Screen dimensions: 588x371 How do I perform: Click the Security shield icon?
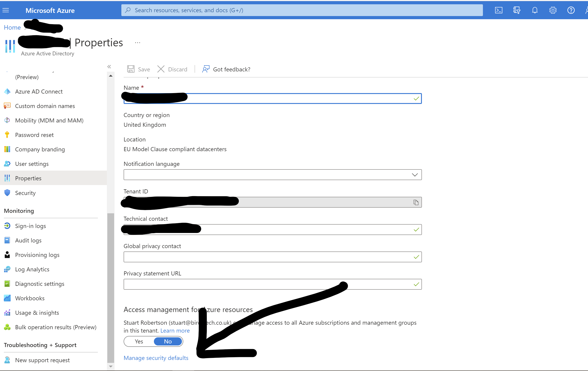click(7, 193)
